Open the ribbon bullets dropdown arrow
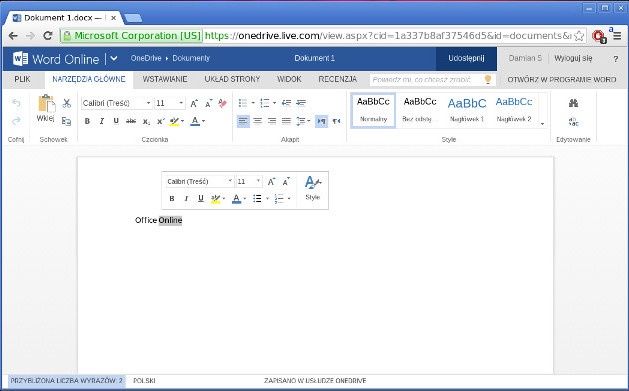Image resolution: width=629 pixels, height=391 pixels. [x=253, y=103]
